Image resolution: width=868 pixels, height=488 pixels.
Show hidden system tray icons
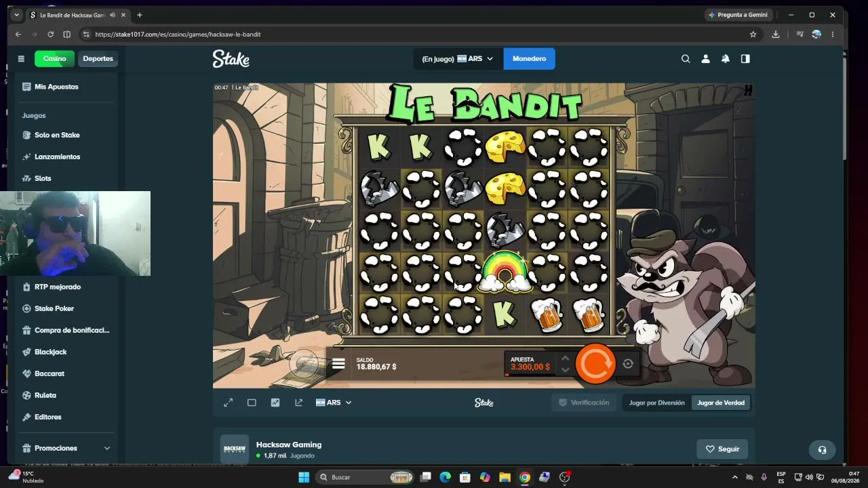[x=734, y=477]
